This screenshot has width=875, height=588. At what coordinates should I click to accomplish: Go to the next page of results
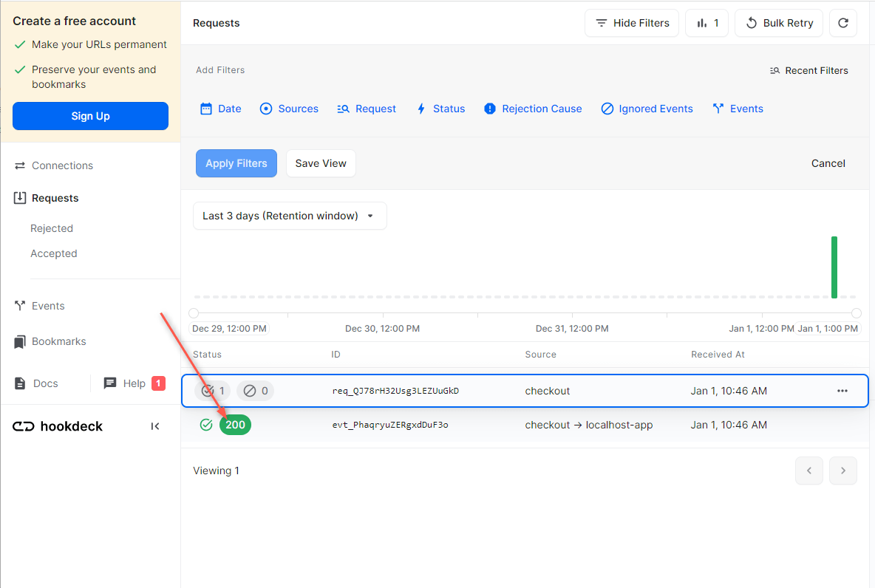(x=843, y=471)
